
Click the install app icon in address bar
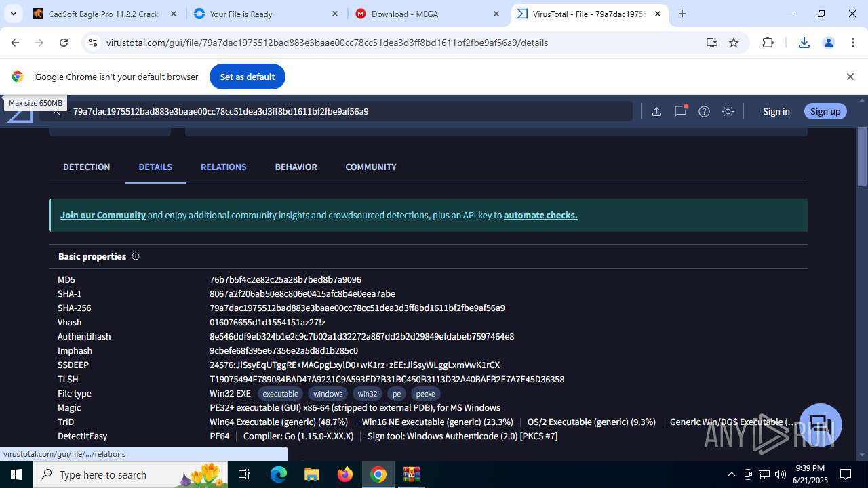711,43
